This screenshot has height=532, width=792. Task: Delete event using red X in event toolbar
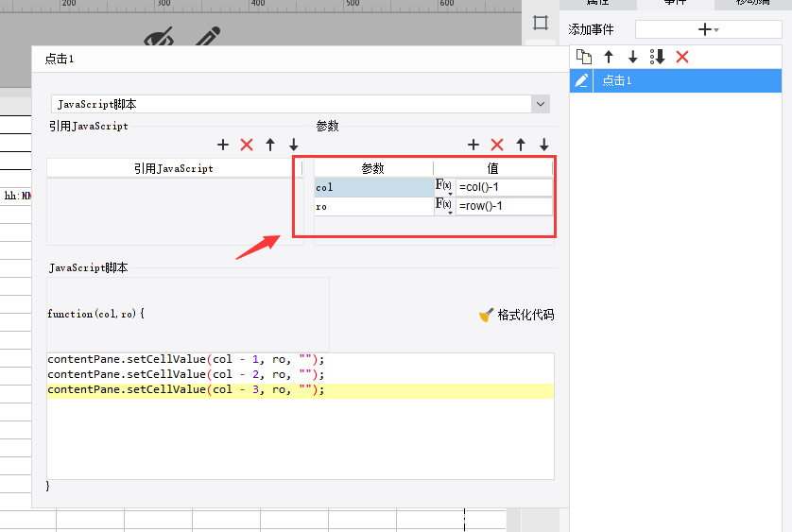682,57
